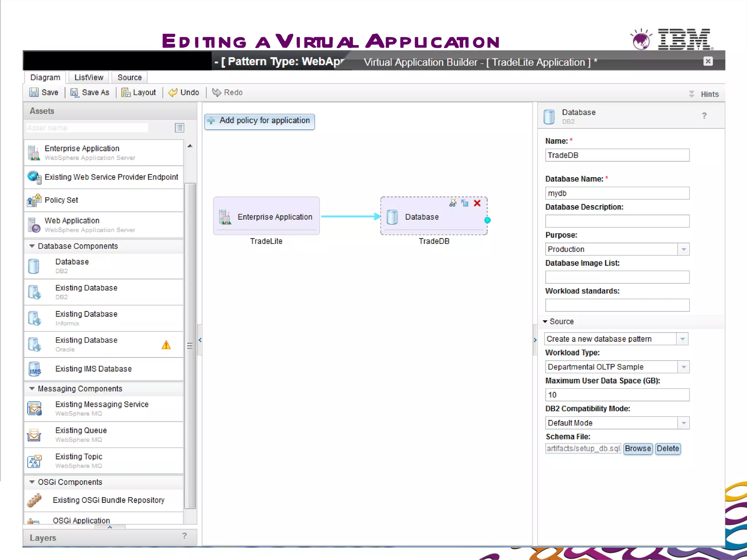The height and width of the screenshot is (560, 747).
Task: Click the Schema File path field
Action: (x=583, y=448)
